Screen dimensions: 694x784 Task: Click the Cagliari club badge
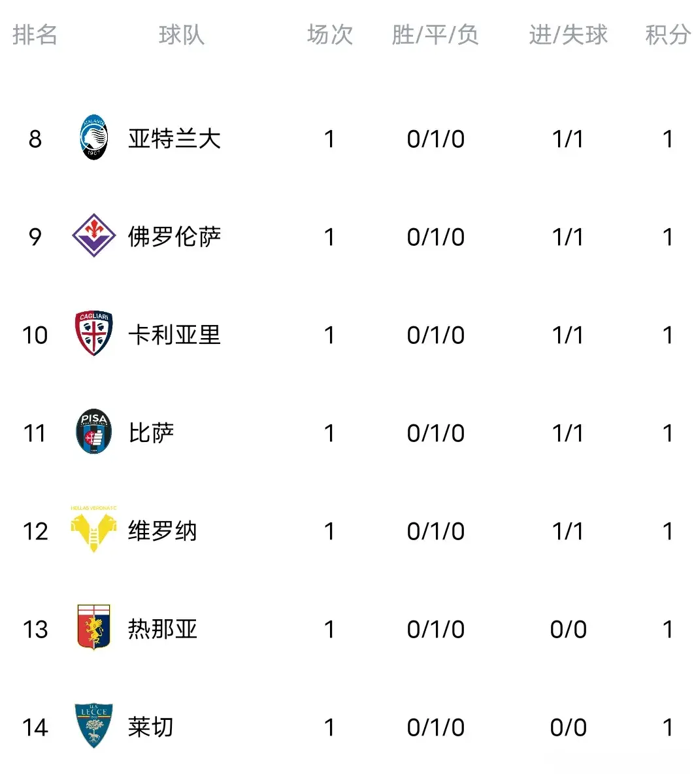tap(94, 333)
